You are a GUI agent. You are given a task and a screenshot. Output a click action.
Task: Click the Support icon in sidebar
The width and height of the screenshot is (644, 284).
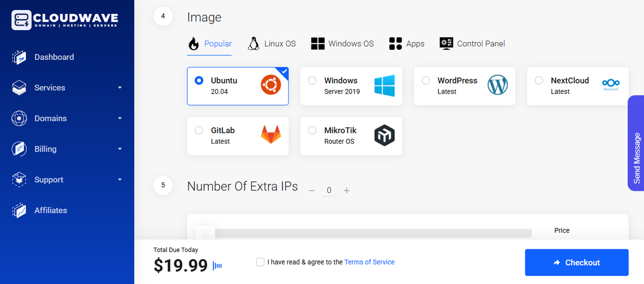(19, 180)
